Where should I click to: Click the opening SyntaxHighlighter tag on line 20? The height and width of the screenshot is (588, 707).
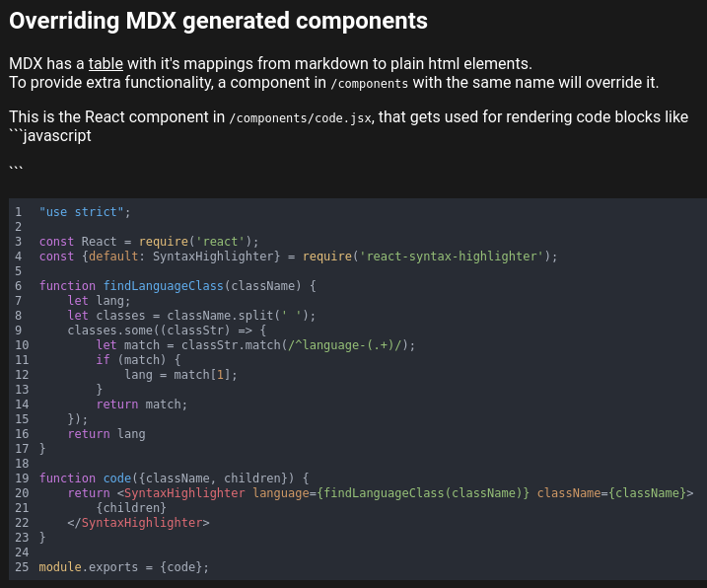[181, 493]
